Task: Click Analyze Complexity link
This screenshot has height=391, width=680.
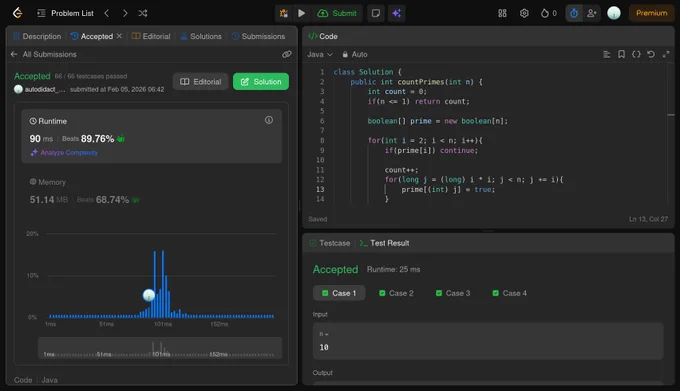Action: [64, 153]
